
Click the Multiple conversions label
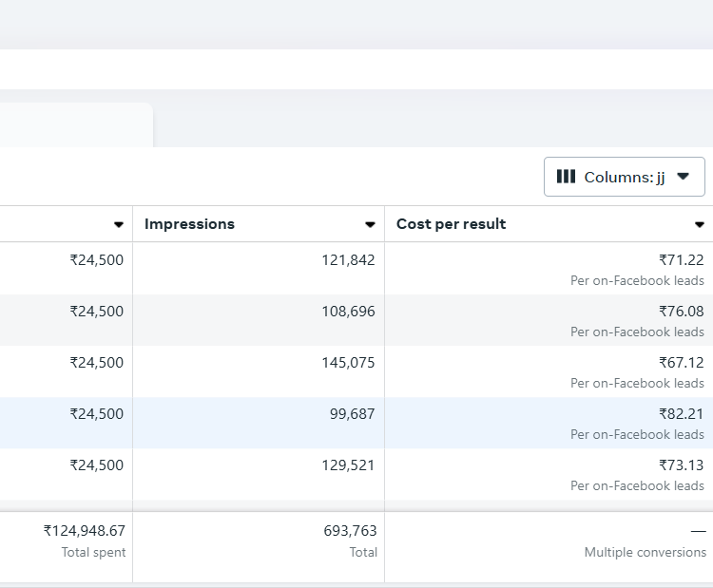click(x=646, y=552)
